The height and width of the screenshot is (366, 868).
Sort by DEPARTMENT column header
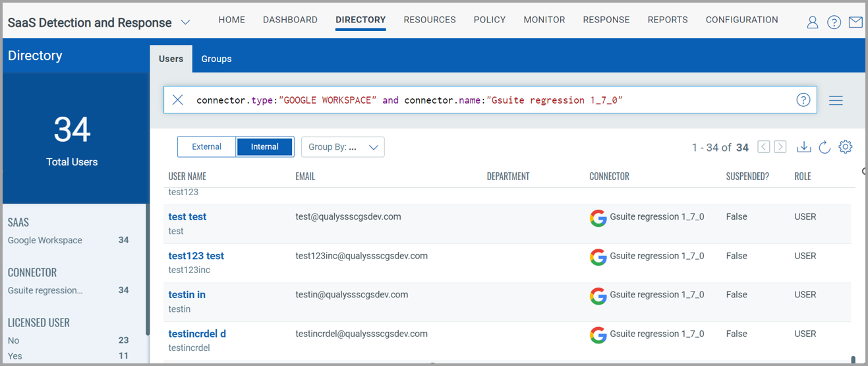coord(508,176)
